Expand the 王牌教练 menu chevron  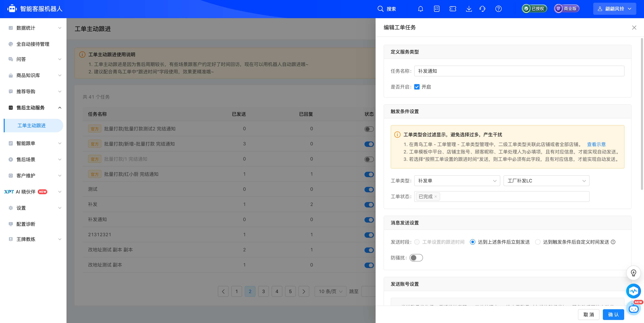60,239
